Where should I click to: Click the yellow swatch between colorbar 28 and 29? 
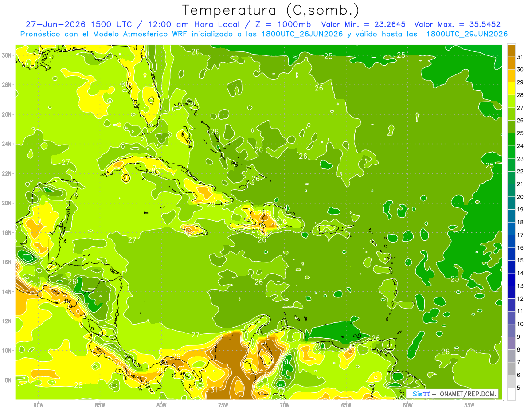coord(511,89)
